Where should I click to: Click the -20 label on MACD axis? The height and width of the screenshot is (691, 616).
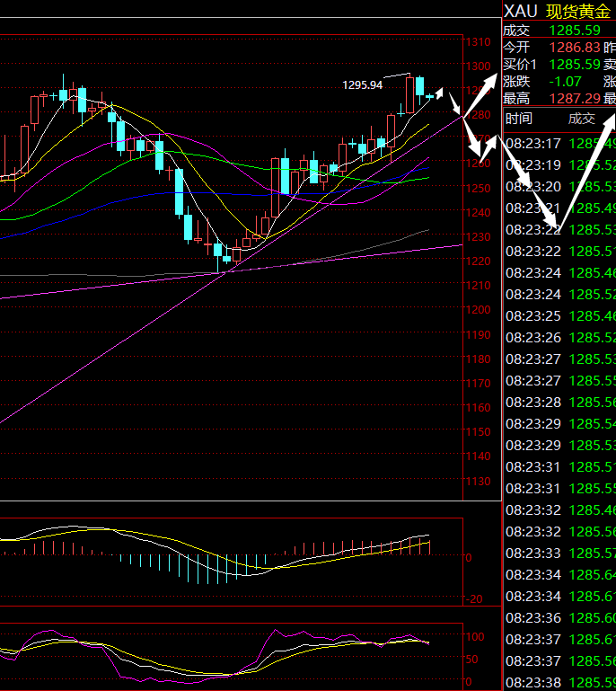click(x=476, y=600)
